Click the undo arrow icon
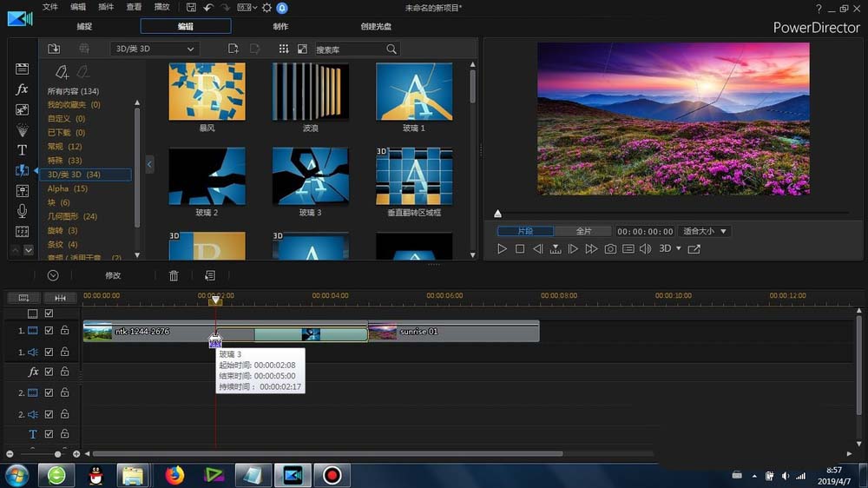 coord(208,8)
